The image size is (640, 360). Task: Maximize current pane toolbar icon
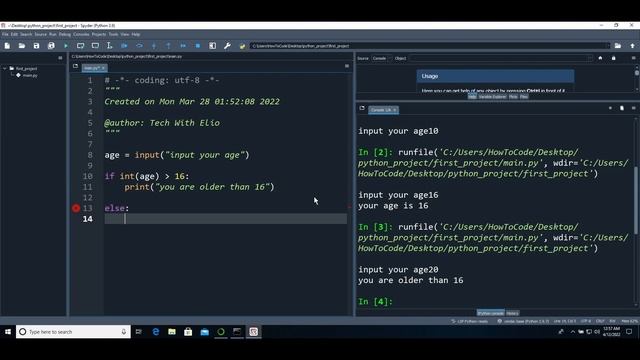(x=213, y=46)
